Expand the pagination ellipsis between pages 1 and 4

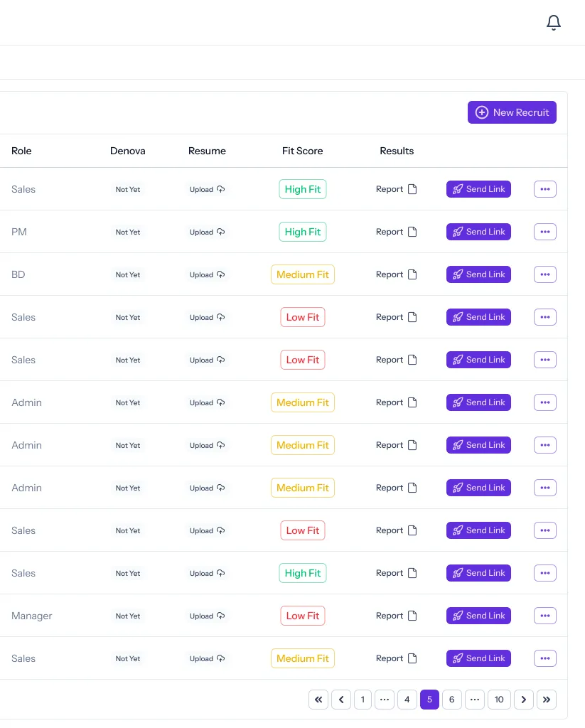coord(385,699)
